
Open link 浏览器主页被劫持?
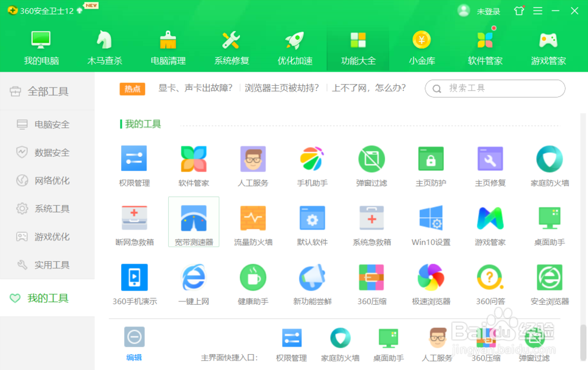[x=282, y=88]
